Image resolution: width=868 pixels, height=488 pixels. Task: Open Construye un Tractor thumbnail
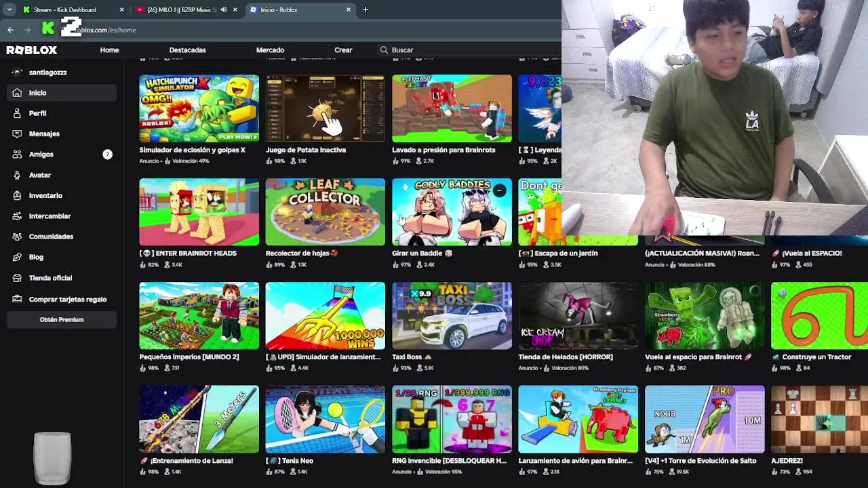pyautogui.click(x=819, y=316)
